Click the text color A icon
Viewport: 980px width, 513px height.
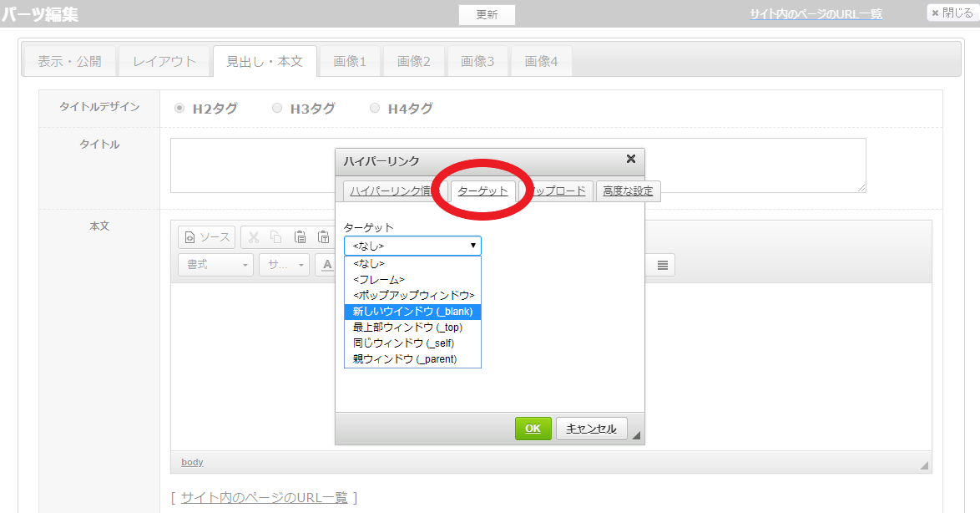point(326,265)
